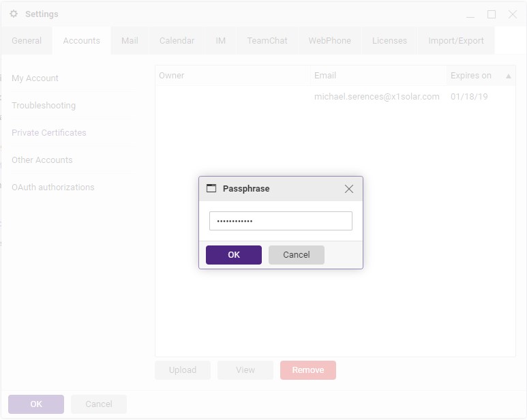Switch to the Accounts tab
Screen dimensions: 527x420
pyautogui.click(x=81, y=41)
